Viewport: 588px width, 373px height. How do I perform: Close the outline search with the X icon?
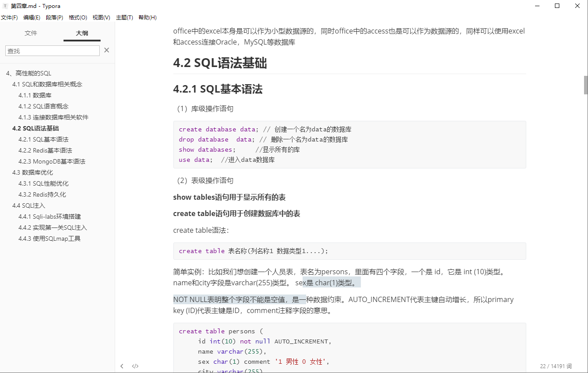106,50
